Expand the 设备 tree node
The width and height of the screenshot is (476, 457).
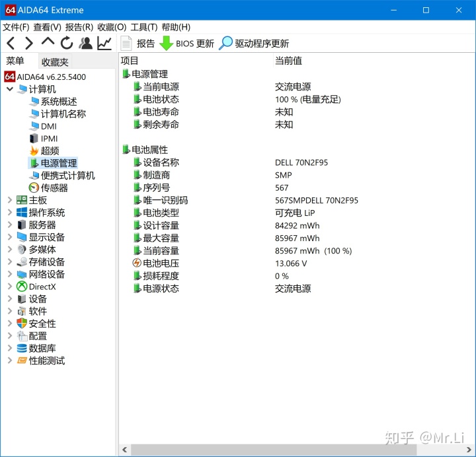pos(10,299)
